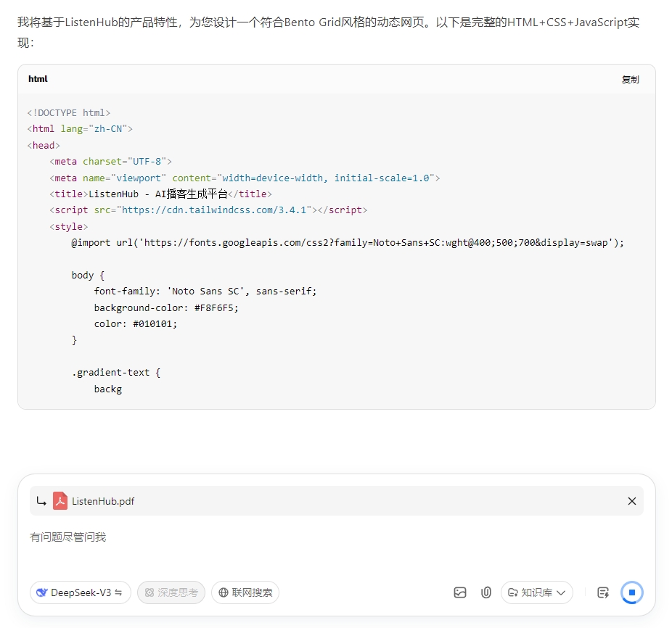Click the .gradient-text { selector line
The height and width of the screenshot is (628, 672).
115,373
